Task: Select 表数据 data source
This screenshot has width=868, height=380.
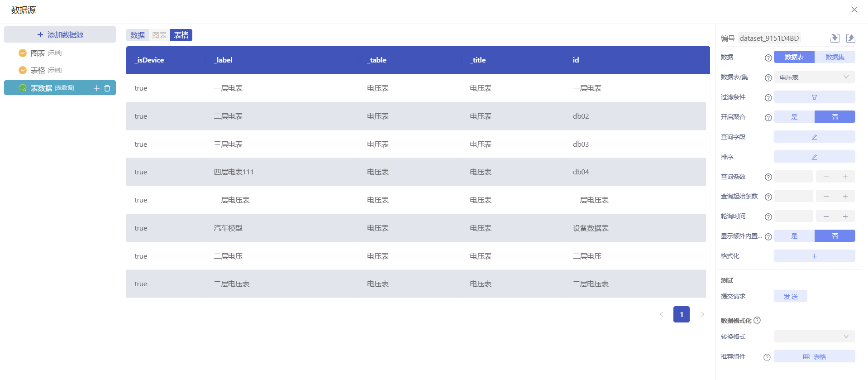Action: pyautogui.click(x=60, y=88)
